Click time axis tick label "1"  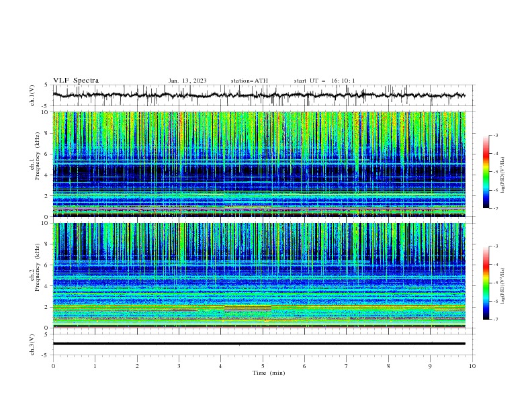coord(95,366)
